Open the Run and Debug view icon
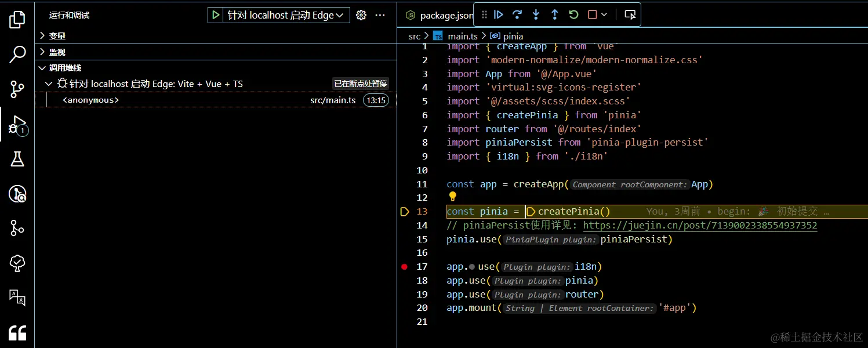 point(17,124)
